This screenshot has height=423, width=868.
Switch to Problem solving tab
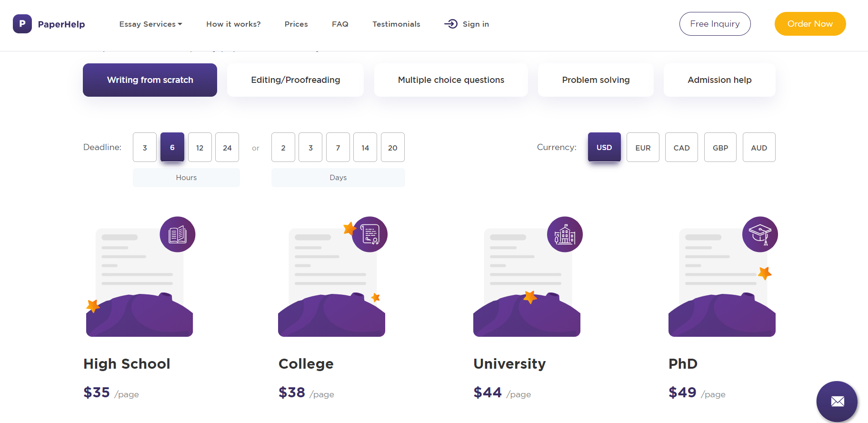click(596, 80)
